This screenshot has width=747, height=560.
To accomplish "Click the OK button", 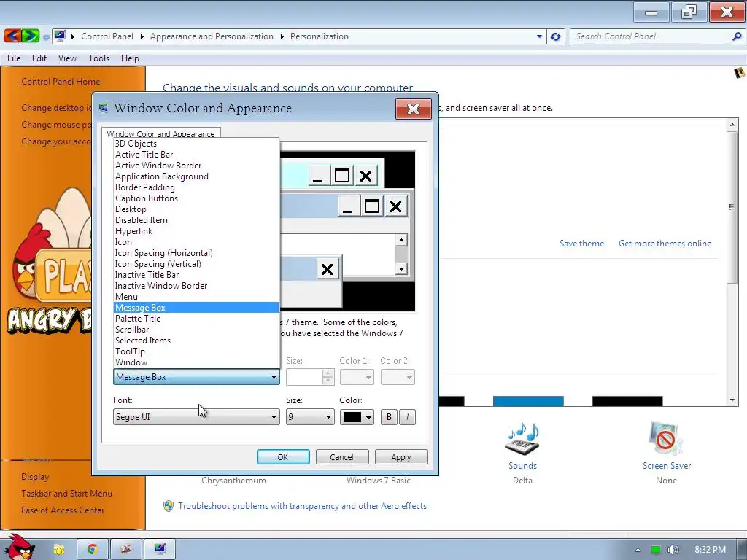I will tap(283, 457).
